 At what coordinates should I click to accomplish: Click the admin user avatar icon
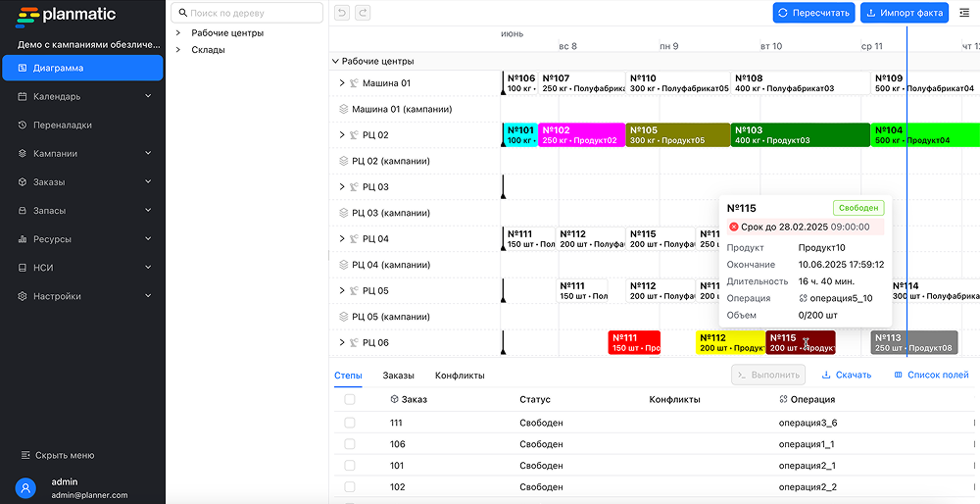point(26,488)
